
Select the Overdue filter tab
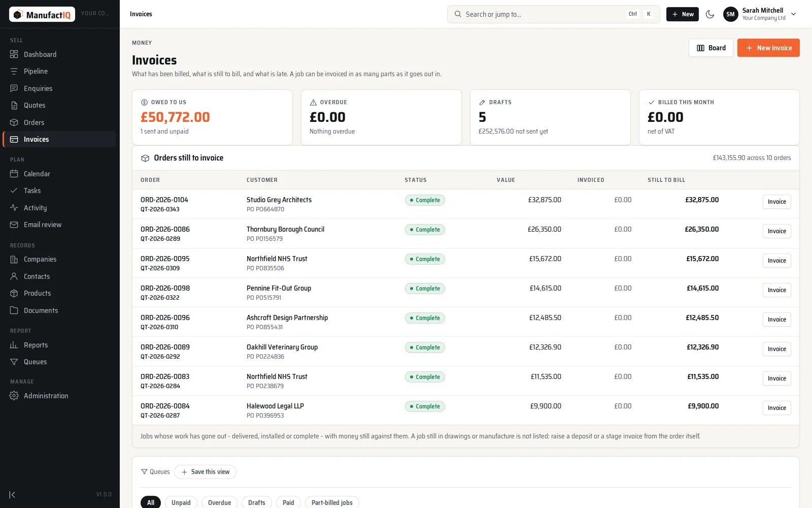(x=219, y=502)
